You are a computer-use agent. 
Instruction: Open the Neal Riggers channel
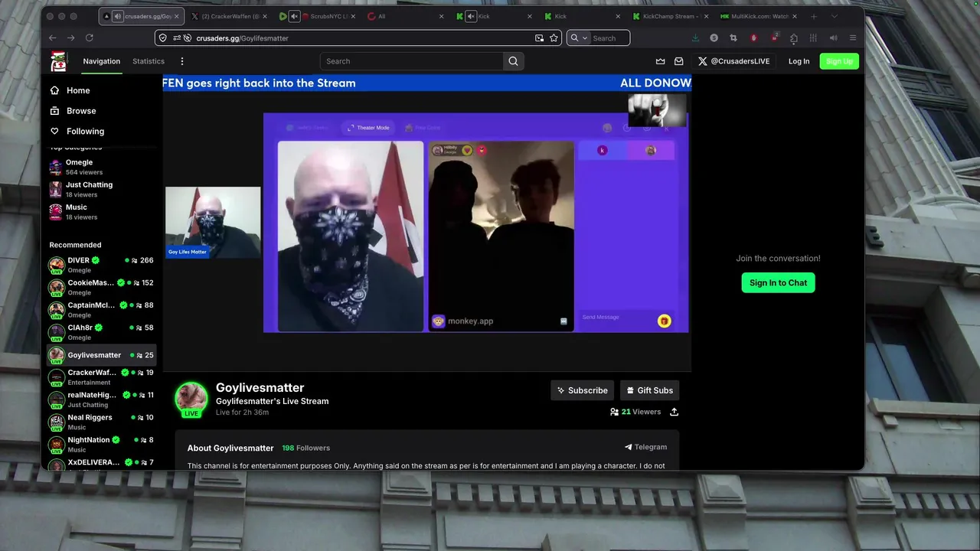pos(101,422)
